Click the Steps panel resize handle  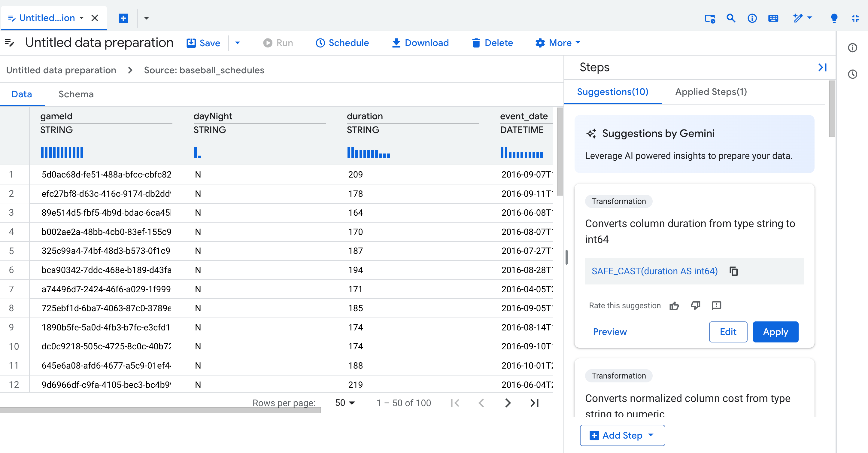coord(567,257)
